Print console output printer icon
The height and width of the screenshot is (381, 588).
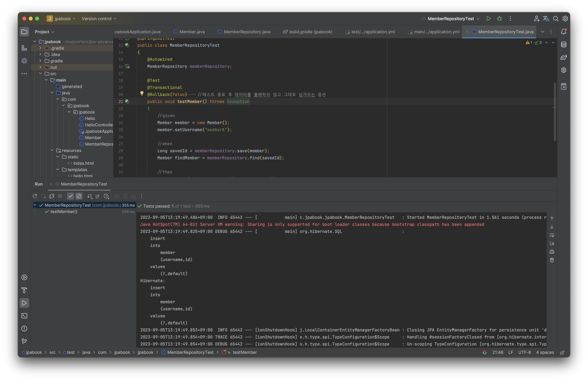tap(552, 252)
